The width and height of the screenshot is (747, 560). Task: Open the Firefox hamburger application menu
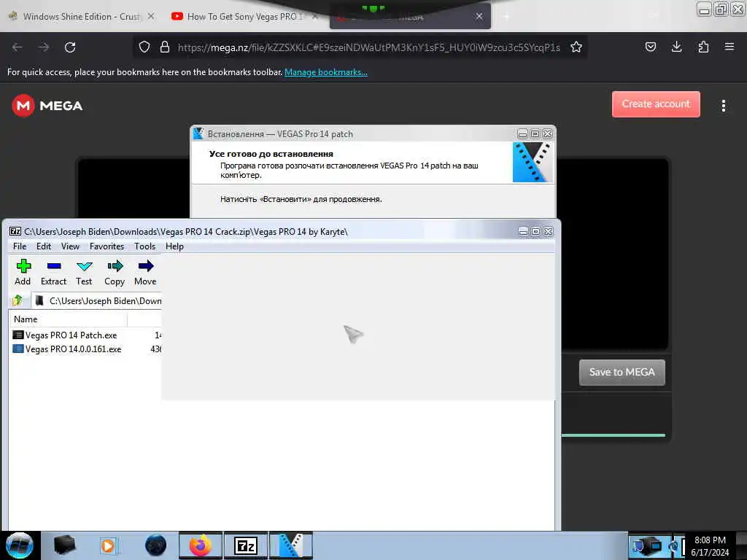pos(729,47)
